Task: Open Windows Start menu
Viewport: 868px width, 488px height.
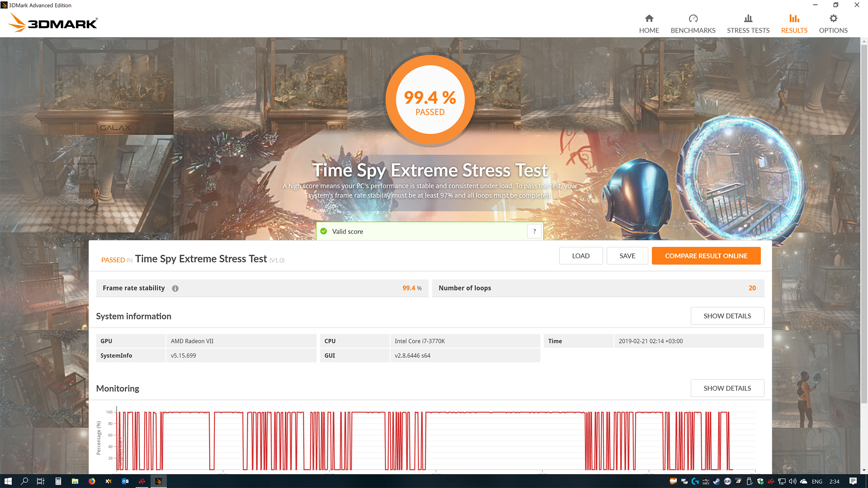Action: (8, 481)
